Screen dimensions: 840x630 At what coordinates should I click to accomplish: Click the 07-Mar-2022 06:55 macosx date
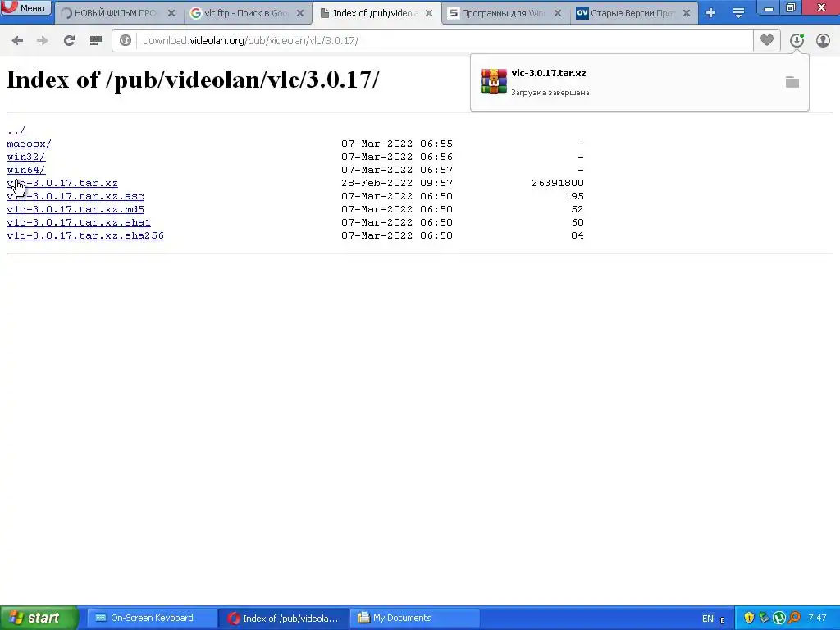(x=397, y=144)
